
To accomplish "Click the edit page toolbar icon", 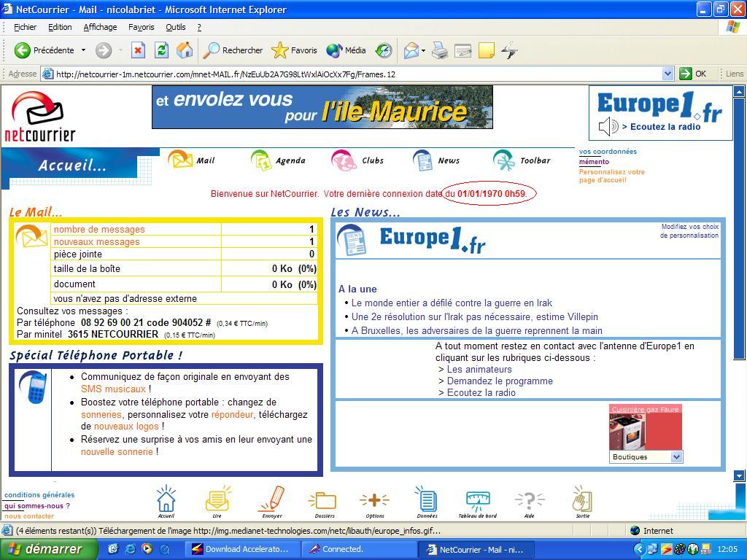I will coord(463,50).
